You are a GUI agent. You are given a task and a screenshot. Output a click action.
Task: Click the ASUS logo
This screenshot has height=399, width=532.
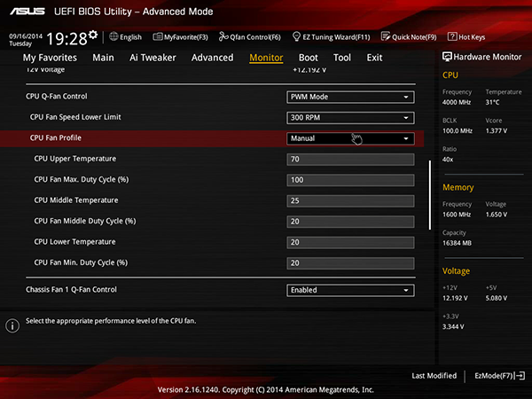coord(27,12)
